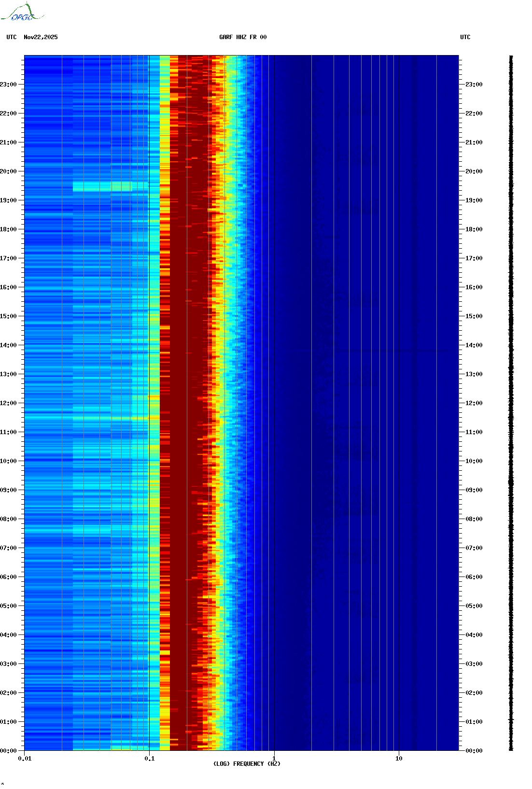Viewport: 532px width, 789px height.
Task: Click the 00:00 tick label on the right axis
Action: (474, 751)
